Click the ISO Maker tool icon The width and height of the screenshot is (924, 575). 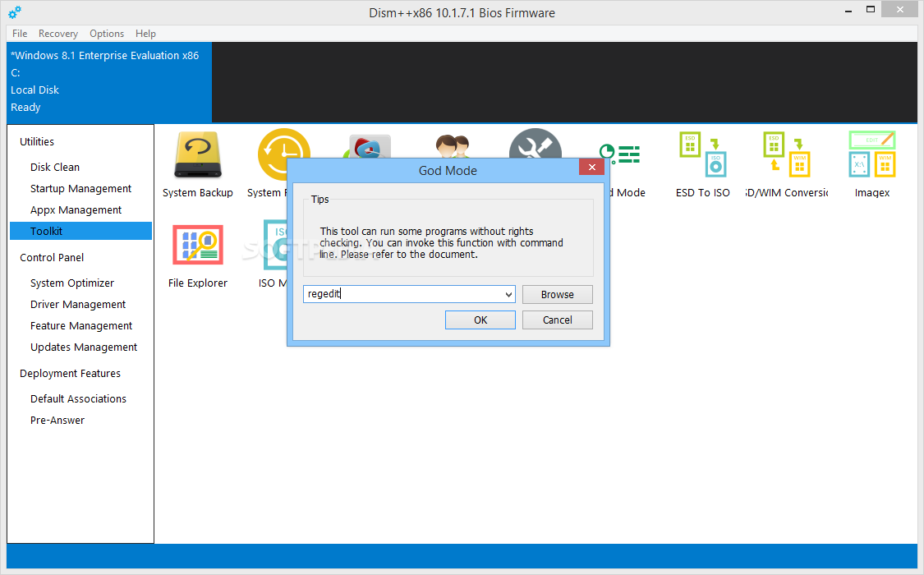(274, 245)
